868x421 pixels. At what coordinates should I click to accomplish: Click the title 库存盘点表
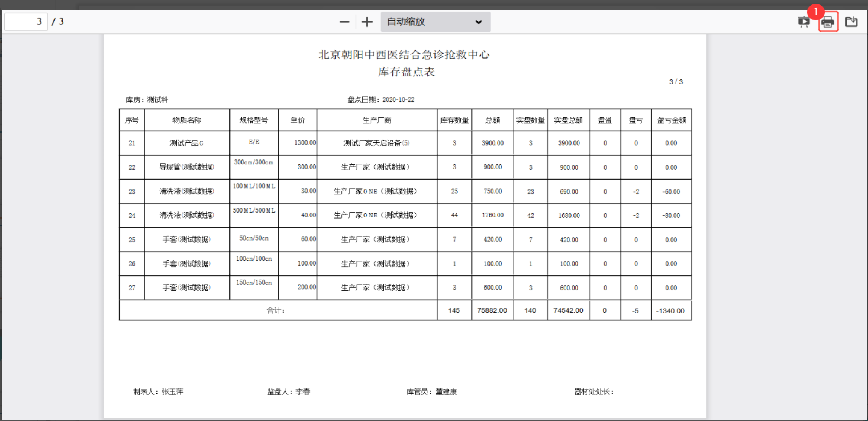406,72
